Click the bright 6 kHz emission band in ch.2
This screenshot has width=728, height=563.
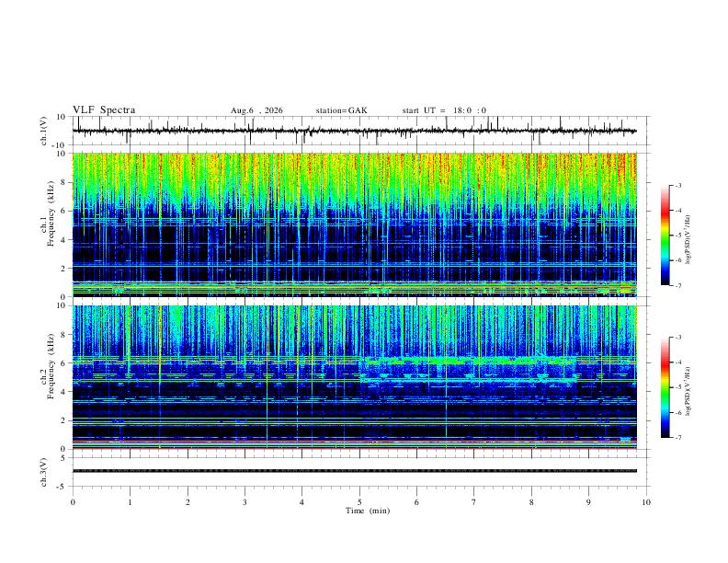coord(469,361)
